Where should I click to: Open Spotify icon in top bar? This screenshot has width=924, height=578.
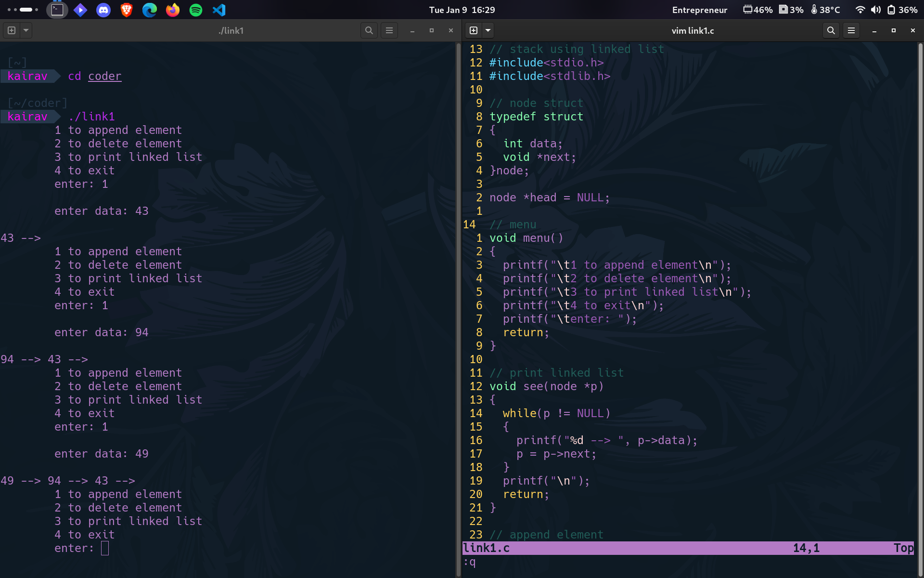click(x=196, y=10)
